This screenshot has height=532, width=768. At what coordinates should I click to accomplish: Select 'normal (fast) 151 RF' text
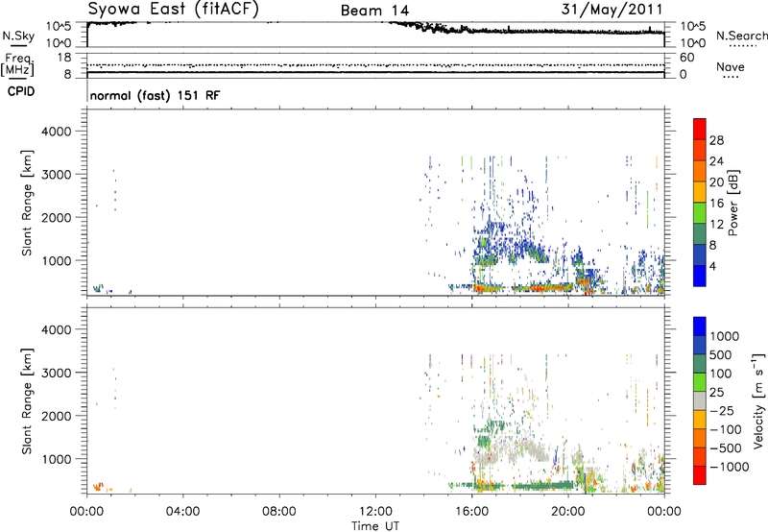click(155, 95)
